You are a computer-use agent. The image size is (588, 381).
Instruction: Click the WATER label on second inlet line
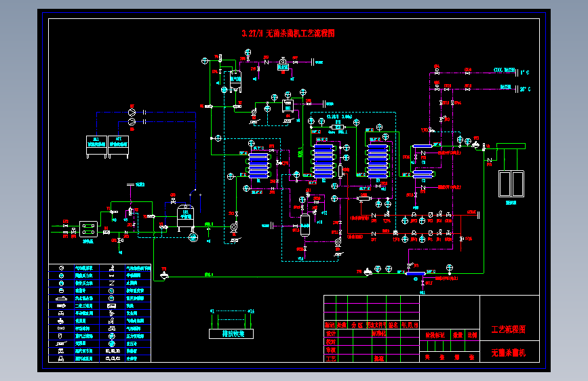(x=505, y=87)
